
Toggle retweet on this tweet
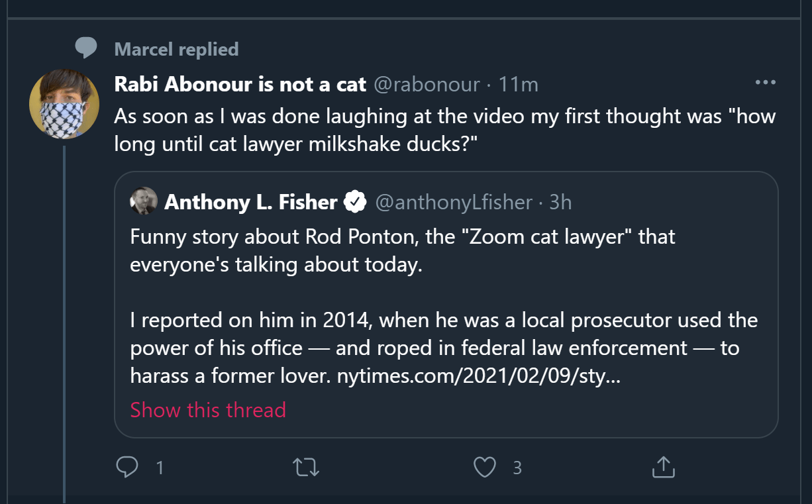[306, 468]
